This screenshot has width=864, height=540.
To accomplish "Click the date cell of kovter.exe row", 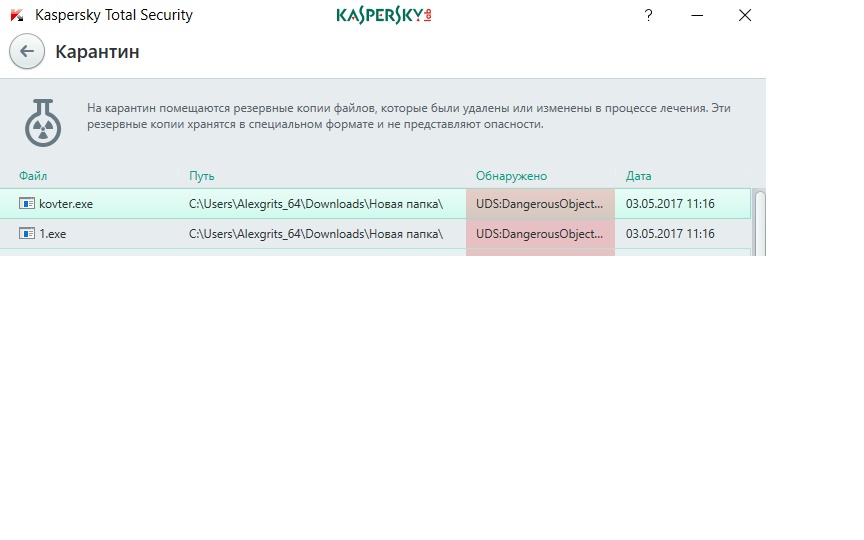I will click(670, 203).
